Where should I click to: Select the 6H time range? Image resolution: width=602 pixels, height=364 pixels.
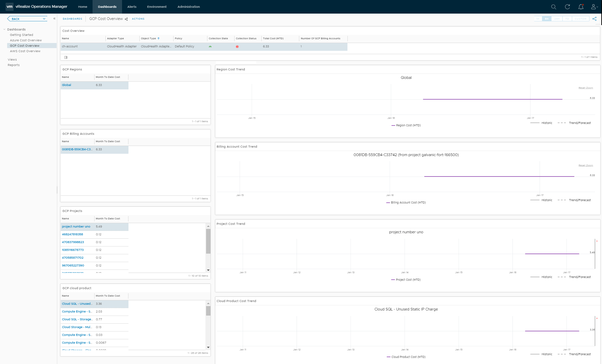click(x=547, y=19)
